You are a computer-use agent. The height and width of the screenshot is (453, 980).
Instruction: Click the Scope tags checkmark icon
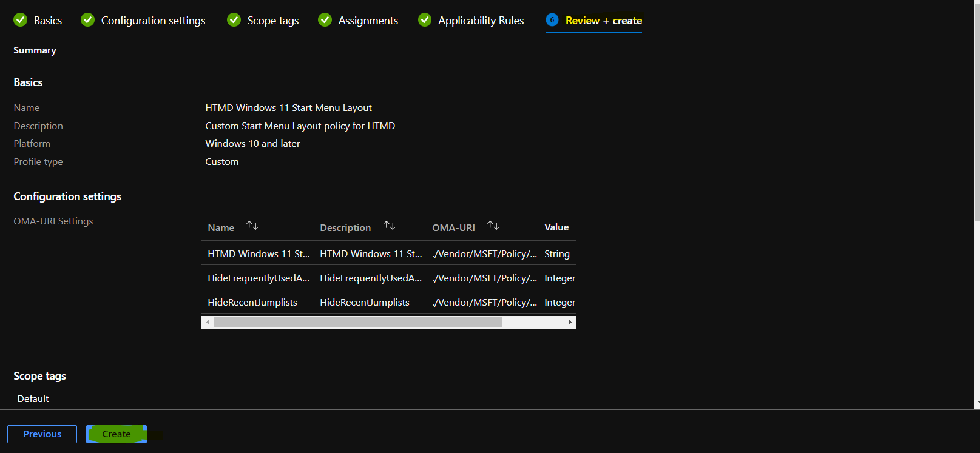pos(234,20)
